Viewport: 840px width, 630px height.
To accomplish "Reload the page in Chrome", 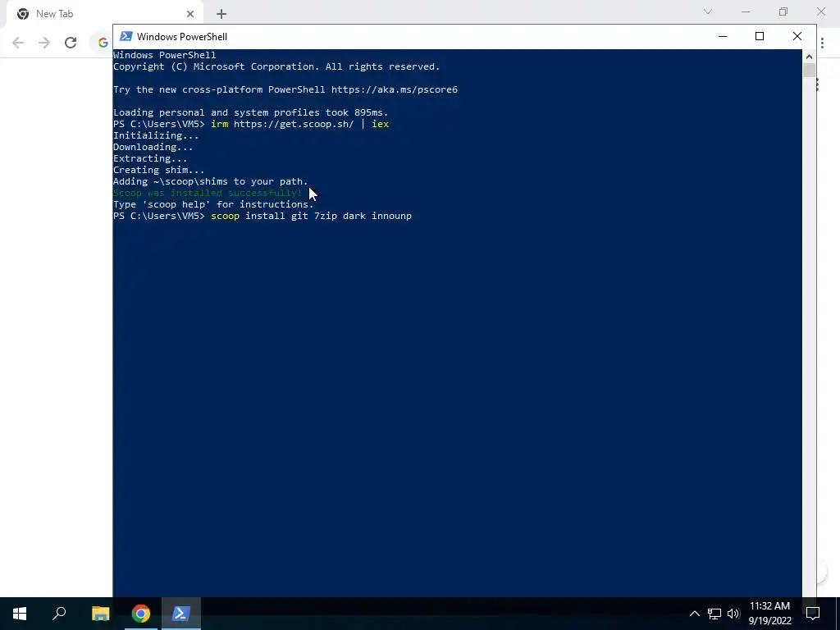I will (x=71, y=43).
